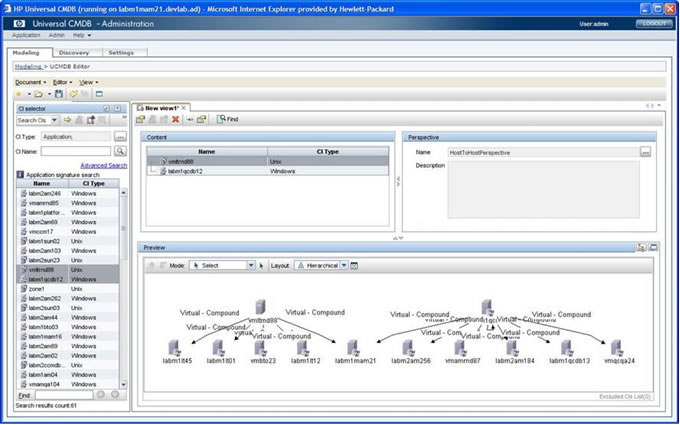Save the view with the floppy disk icon
The height and width of the screenshot is (425, 680).
(59, 94)
